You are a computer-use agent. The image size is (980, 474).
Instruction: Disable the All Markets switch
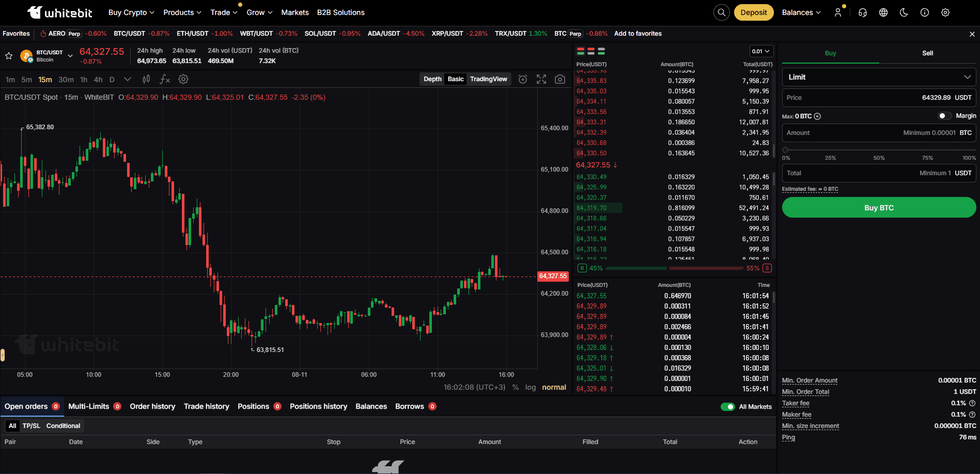coord(728,407)
